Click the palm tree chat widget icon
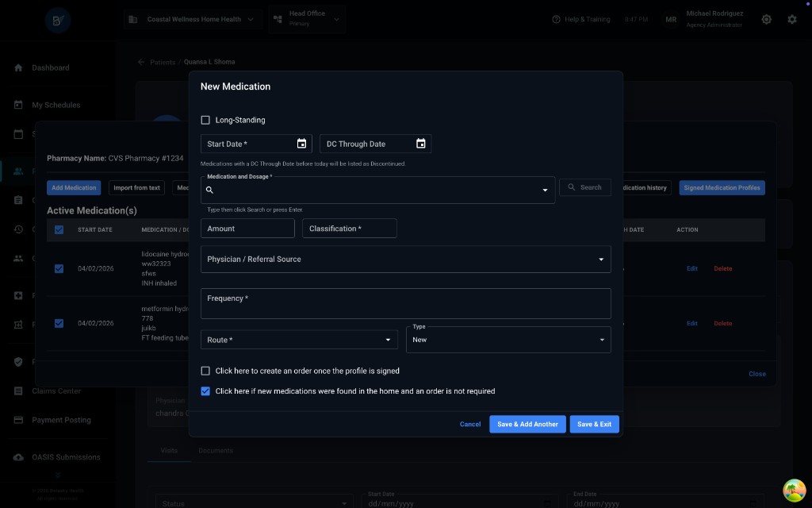The width and height of the screenshot is (812, 508). pos(794,490)
